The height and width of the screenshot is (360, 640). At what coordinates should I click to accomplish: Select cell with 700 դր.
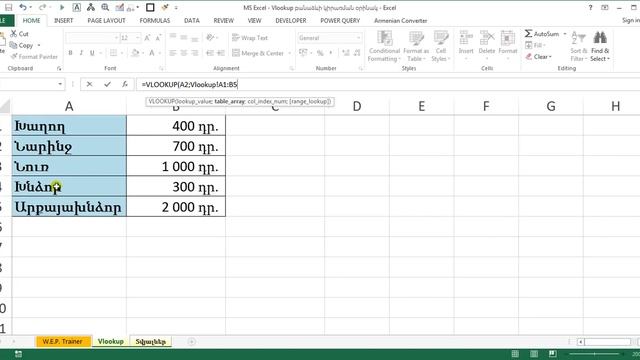176,146
